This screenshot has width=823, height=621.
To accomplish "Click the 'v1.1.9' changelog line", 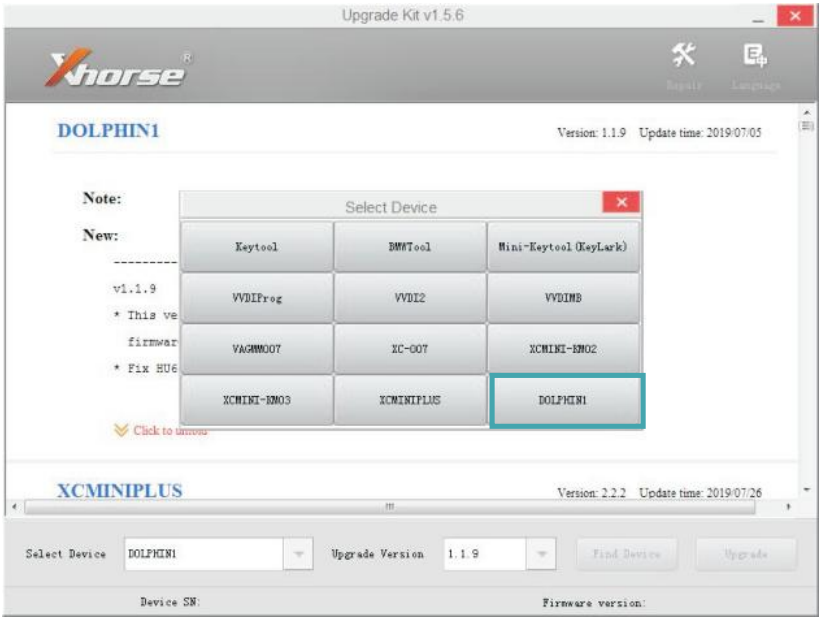I will [x=134, y=289].
